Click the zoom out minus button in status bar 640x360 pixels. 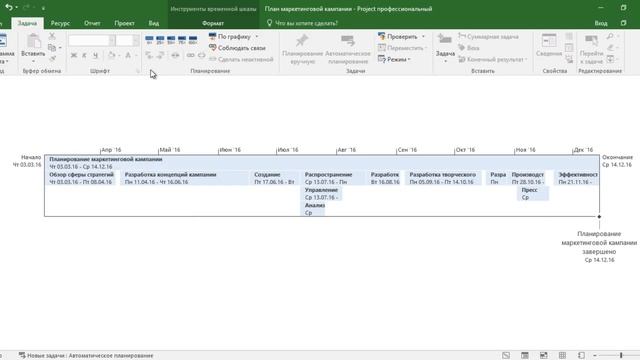[x=595, y=356]
